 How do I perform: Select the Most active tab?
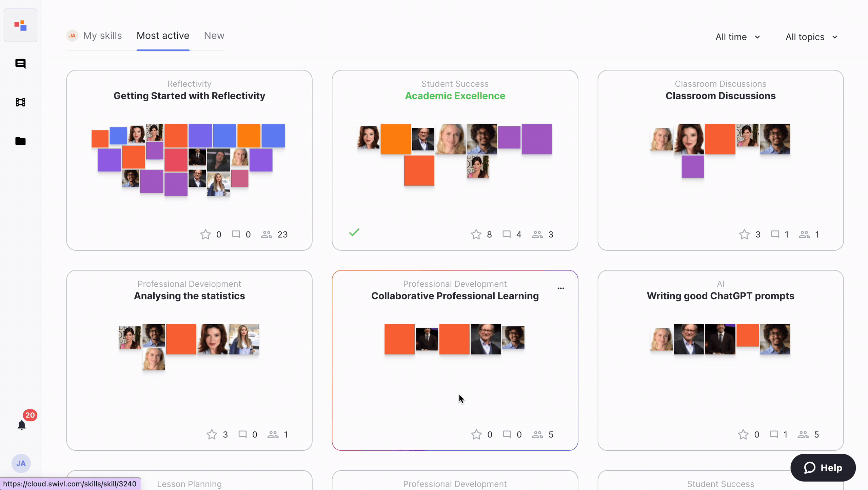tap(163, 36)
